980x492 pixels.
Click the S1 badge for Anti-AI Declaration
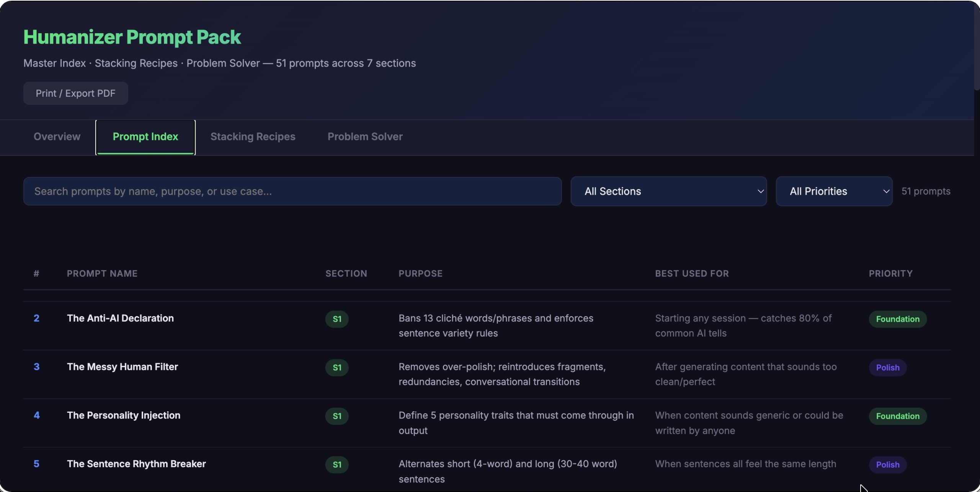pos(336,319)
